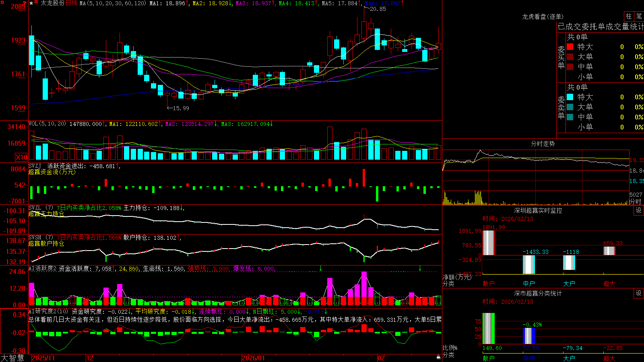Click the 委买单 section label
The height and width of the screenshot is (362, 644).
click(x=561, y=58)
